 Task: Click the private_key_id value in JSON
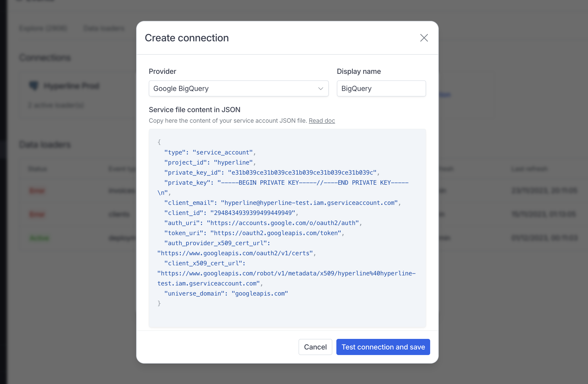(302, 173)
